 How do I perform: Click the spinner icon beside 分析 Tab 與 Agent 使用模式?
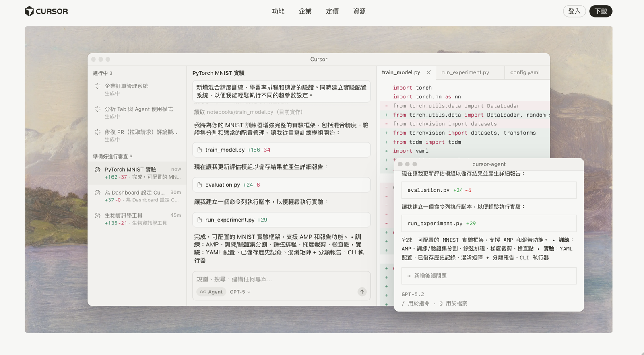point(97,109)
